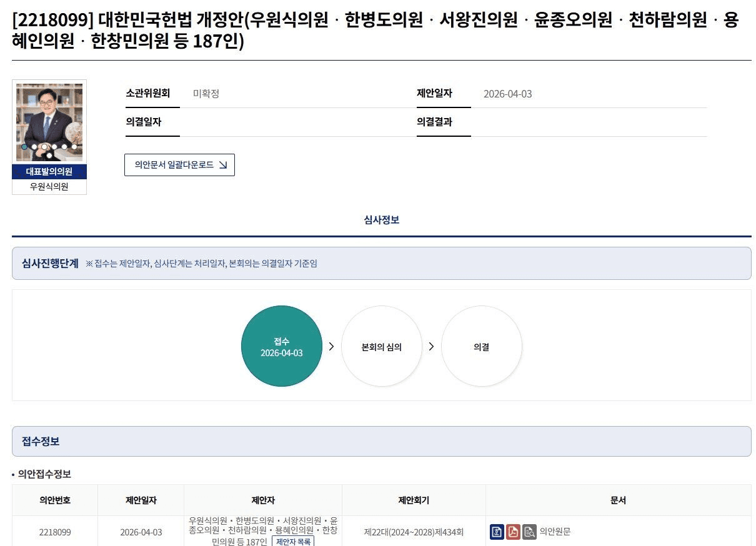Click the arrow icon in 의안문서 일괄다운로드
Viewport: 756px width, 546px height.
click(223, 165)
